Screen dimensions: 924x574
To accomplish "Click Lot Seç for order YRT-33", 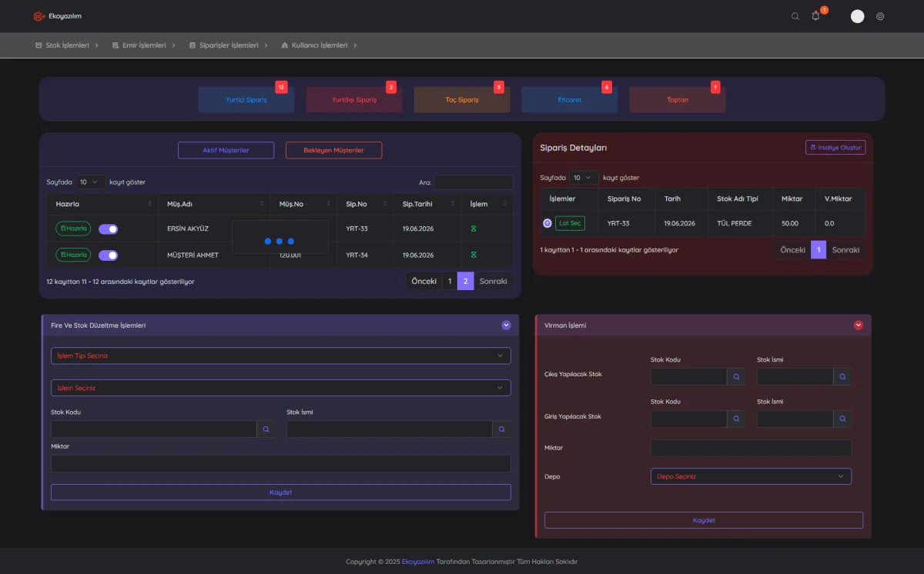I will point(571,223).
